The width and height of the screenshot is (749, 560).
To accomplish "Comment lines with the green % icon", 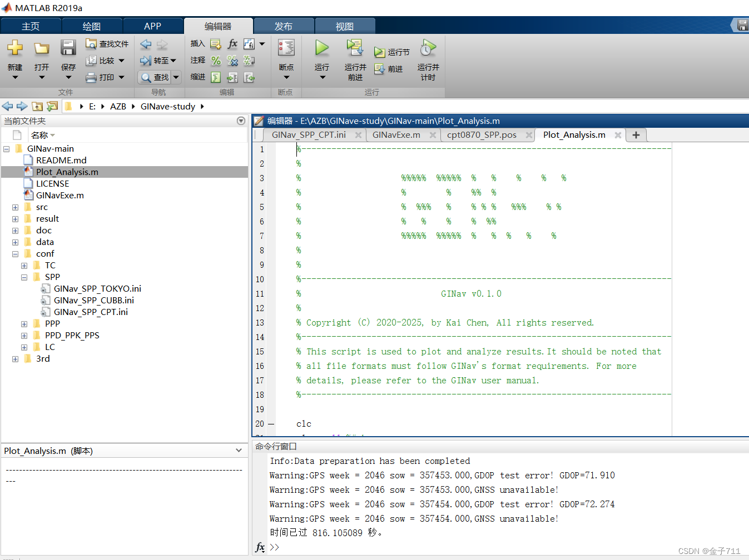I will (x=216, y=61).
